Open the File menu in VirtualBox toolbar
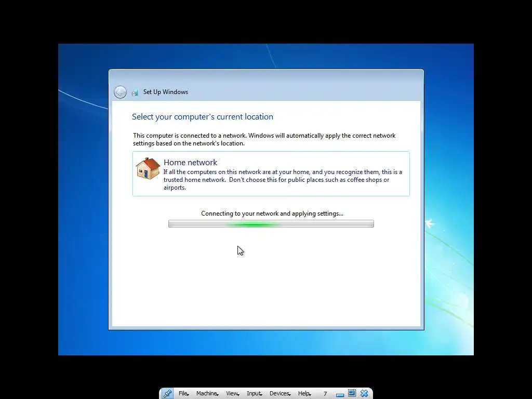532x399 pixels. 183,393
